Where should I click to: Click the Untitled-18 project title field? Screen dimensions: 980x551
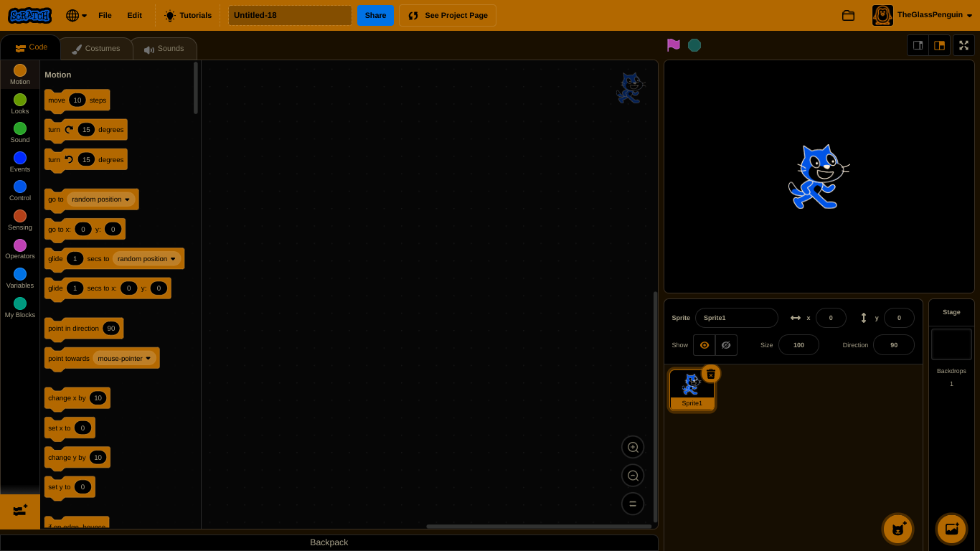click(x=289, y=14)
